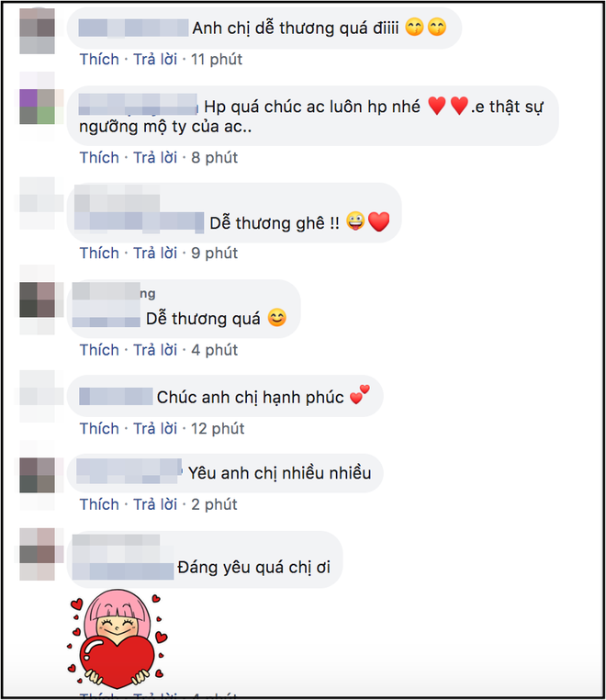The width and height of the screenshot is (606, 700).
Task: Reply to the 4 phút comment
Action: click(x=155, y=350)
